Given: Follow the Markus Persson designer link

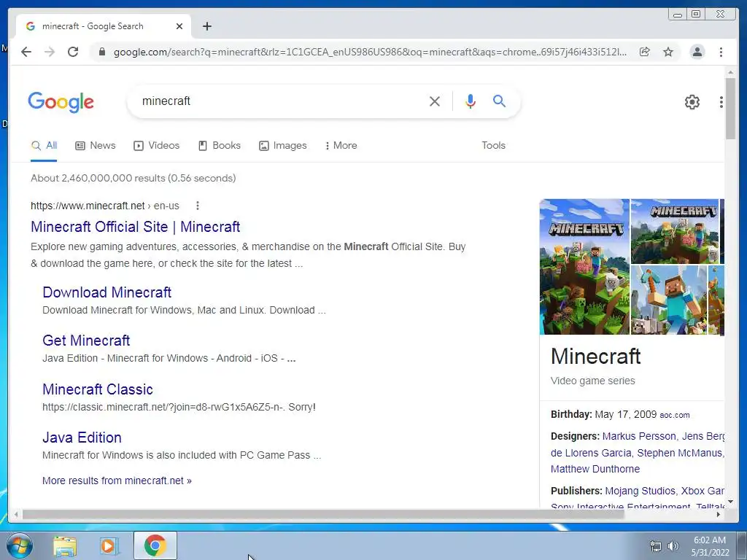Looking at the screenshot, I should click(639, 436).
